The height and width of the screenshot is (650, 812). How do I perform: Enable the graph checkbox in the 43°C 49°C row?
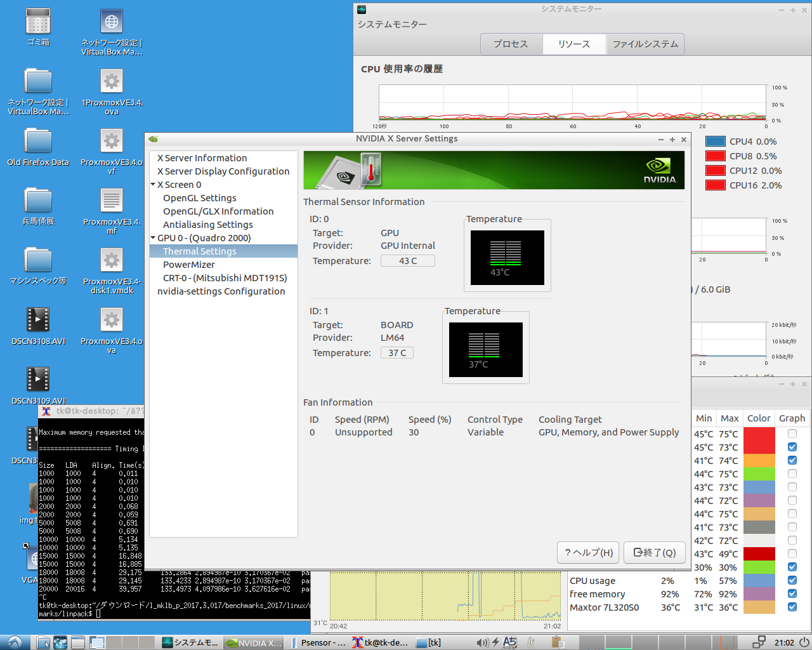[x=792, y=554]
